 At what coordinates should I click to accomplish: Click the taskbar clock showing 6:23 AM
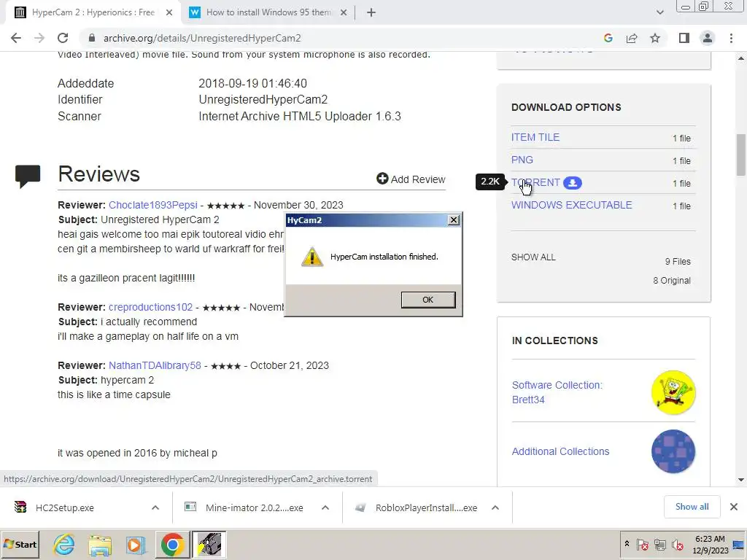point(710,544)
